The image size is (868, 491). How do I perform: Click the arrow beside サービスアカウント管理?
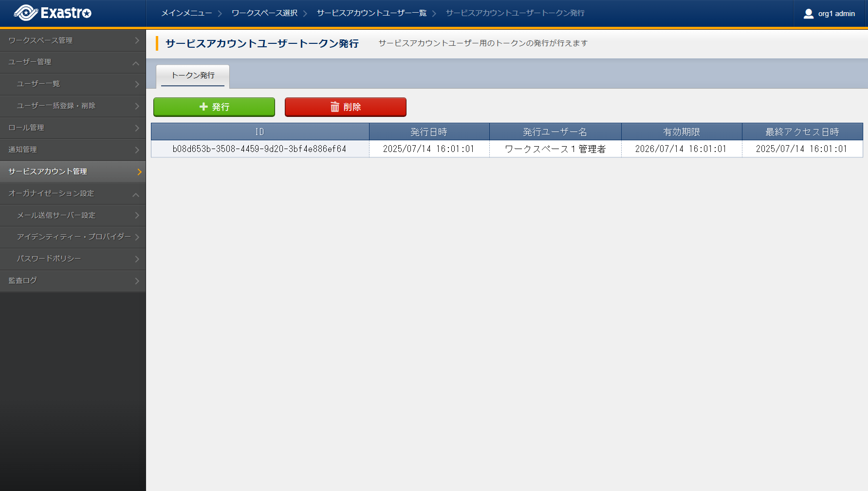(x=139, y=171)
